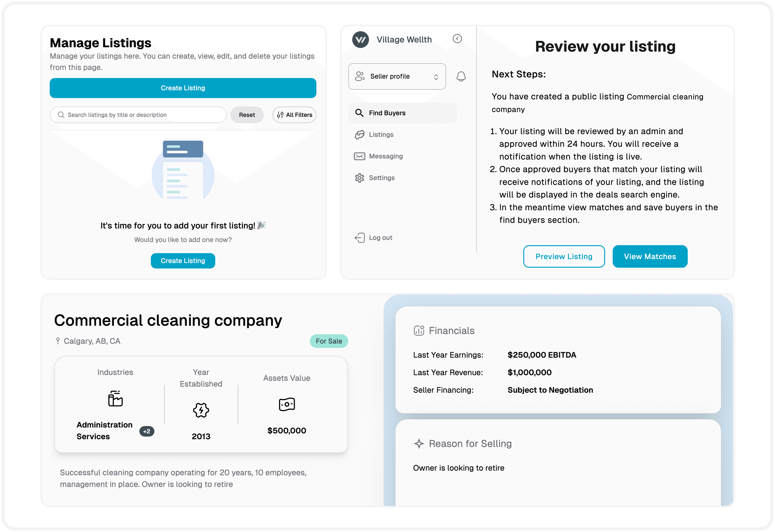
Task: Click the Village Wellth logo icon
Action: [361, 40]
